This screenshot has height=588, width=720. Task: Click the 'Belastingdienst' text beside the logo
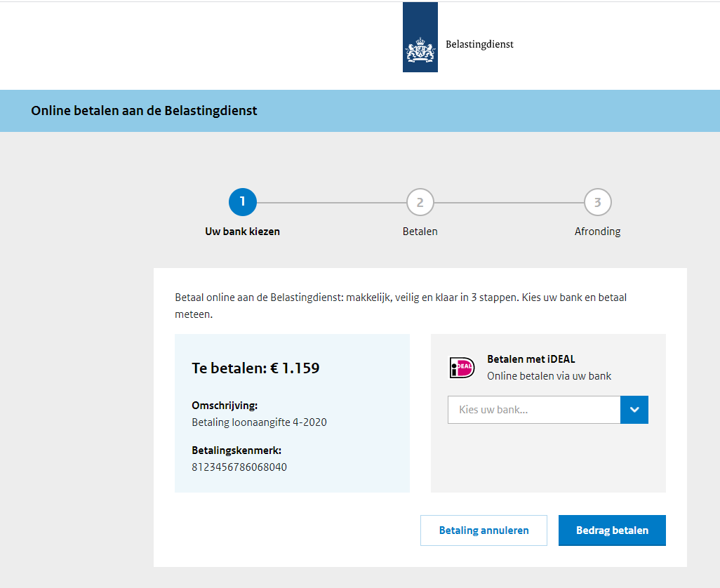click(479, 44)
